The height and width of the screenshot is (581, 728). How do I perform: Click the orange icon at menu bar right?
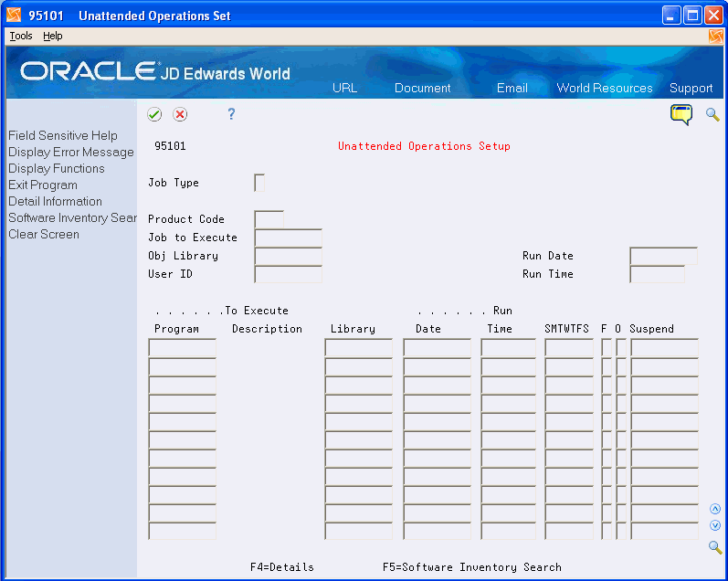[x=715, y=37]
